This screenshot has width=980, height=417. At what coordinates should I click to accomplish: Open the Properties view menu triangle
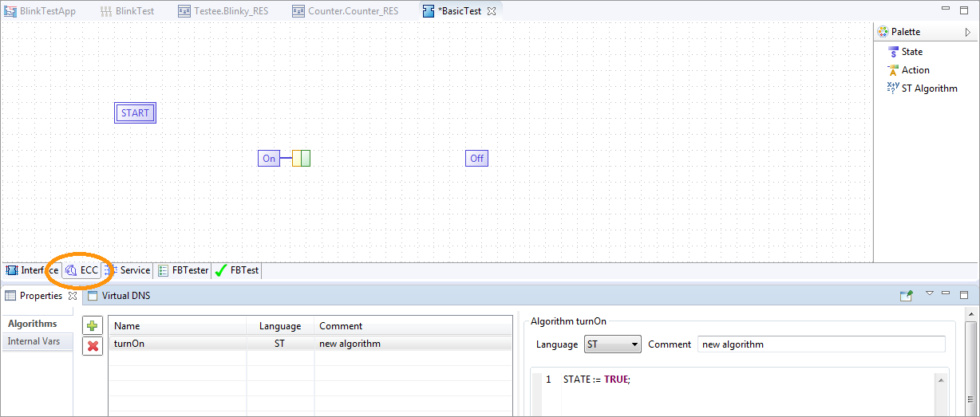(929, 294)
